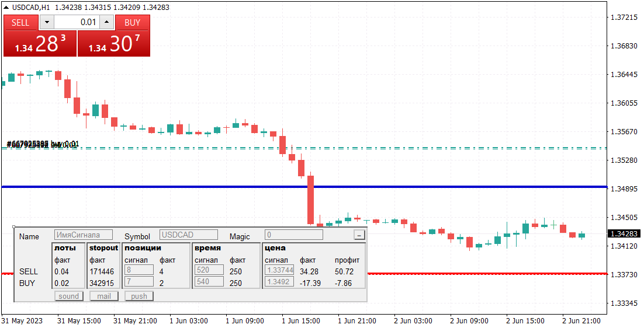
Task: Toggle the sound notification button
Action: pos(68,296)
